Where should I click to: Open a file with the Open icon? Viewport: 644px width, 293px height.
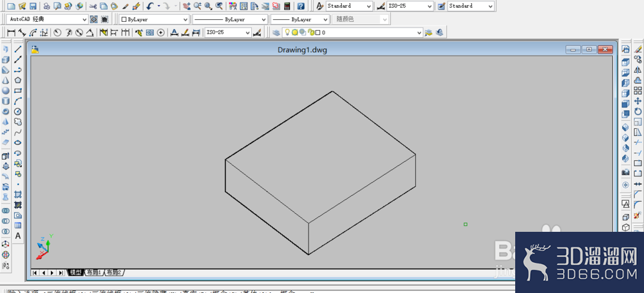click(22, 6)
